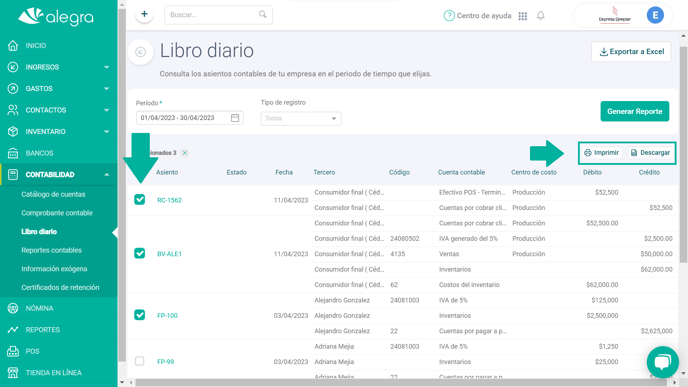
Task: Click the Tercero column header
Action: pyautogui.click(x=324, y=172)
